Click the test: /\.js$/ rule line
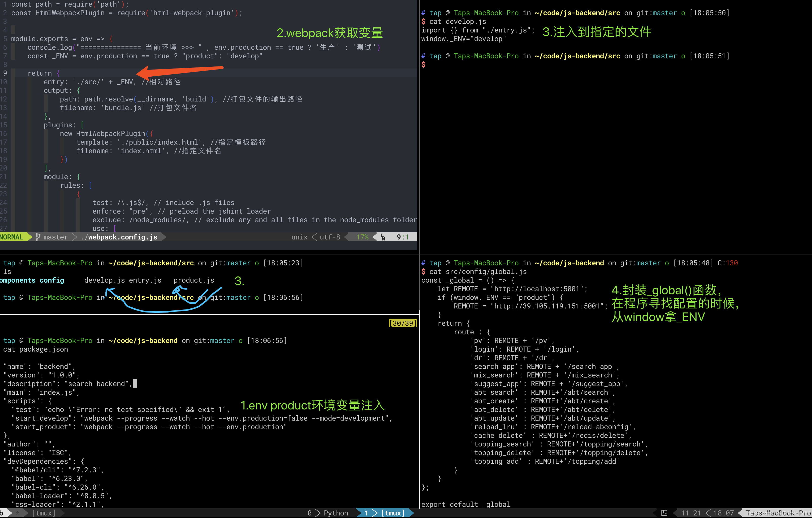This screenshot has height=518, width=812. 164,202
